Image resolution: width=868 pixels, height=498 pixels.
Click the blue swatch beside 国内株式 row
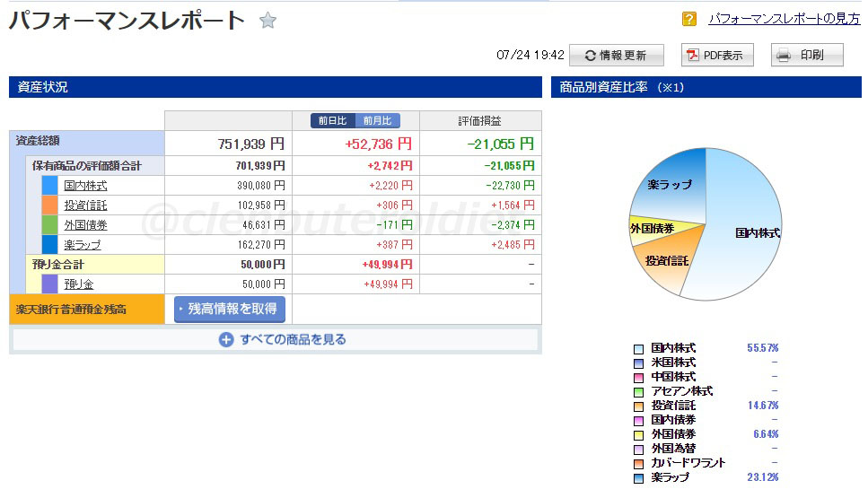pyautogui.click(x=50, y=186)
